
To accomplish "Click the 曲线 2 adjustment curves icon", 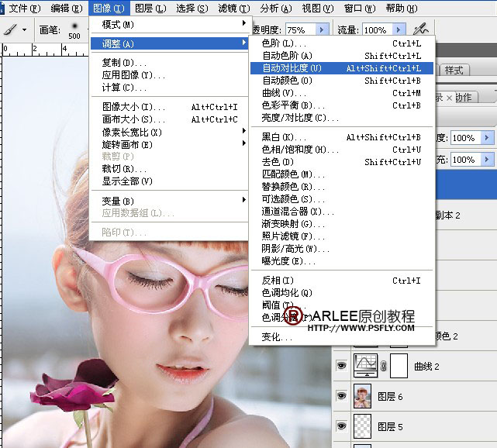I will (x=365, y=366).
